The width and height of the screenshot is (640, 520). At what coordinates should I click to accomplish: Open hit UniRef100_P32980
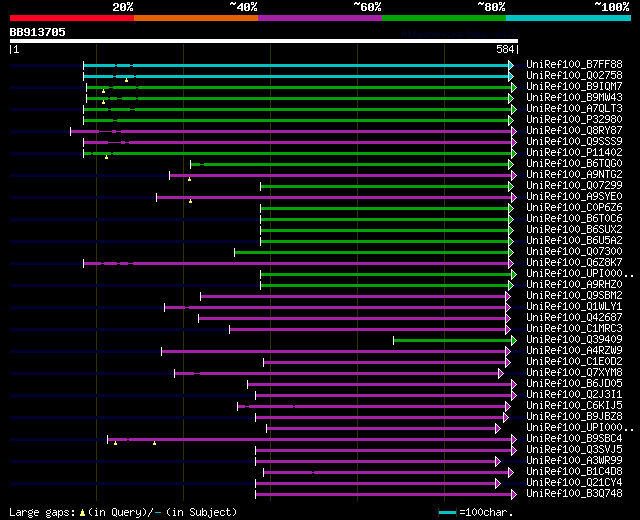(574, 120)
